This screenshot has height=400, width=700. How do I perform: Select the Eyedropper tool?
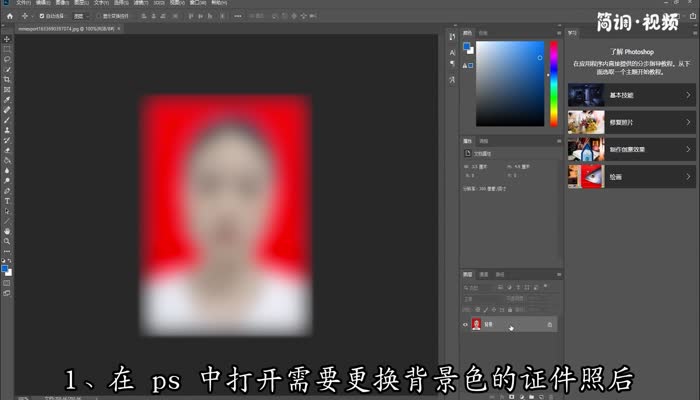click(x=7, y=100)
